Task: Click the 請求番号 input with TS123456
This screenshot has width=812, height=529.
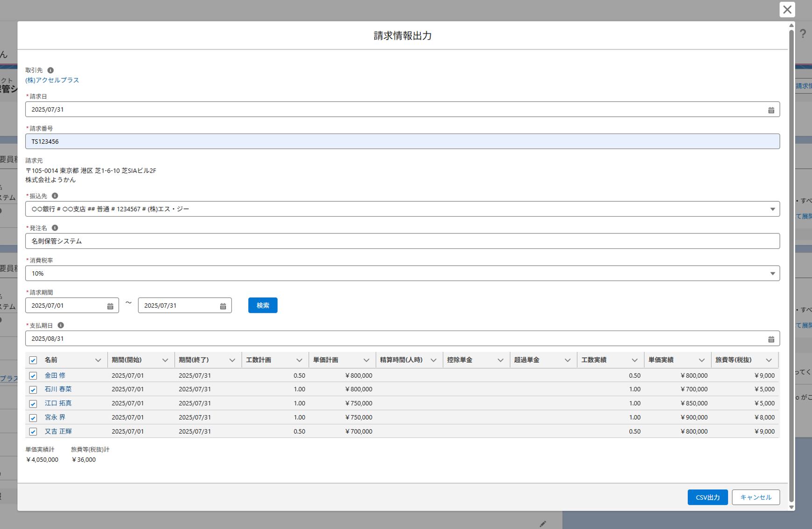Action: click(402, 141)
